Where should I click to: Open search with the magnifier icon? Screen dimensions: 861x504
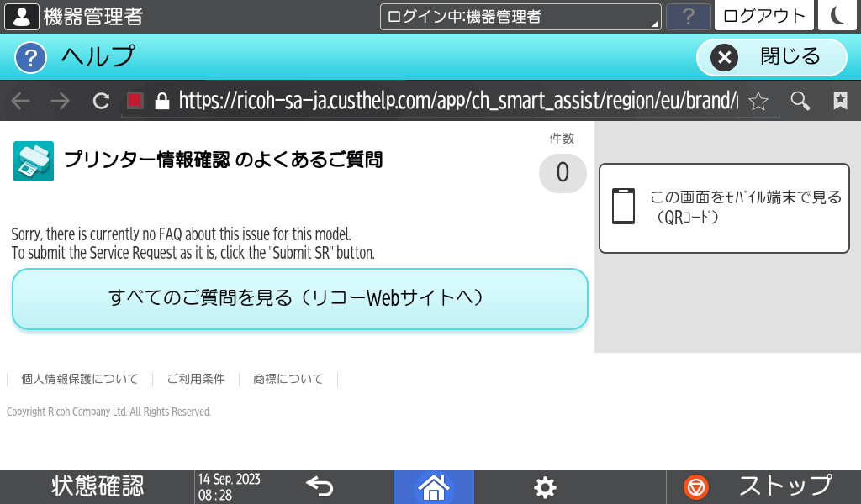coord(800,100)
